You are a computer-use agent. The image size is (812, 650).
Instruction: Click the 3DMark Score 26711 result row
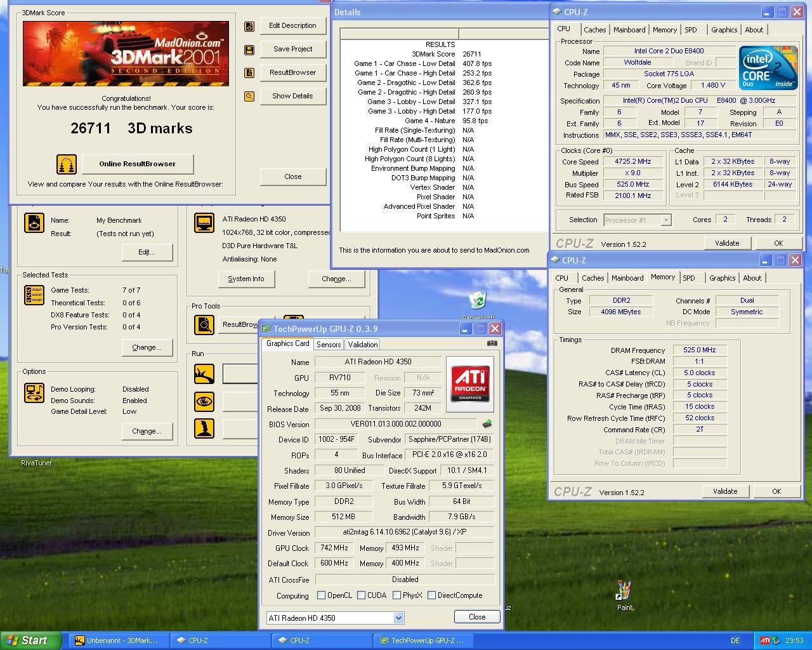(444, 54)
